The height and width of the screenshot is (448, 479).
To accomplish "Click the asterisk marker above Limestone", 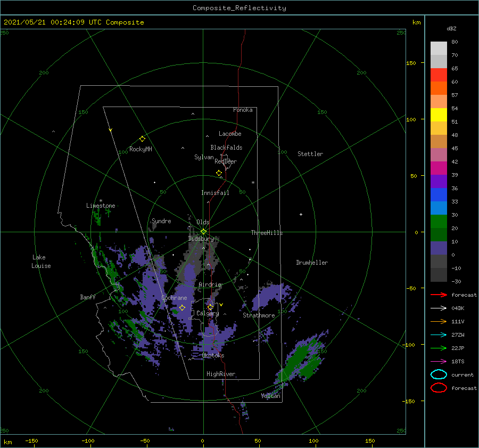I will pos(101,201).
